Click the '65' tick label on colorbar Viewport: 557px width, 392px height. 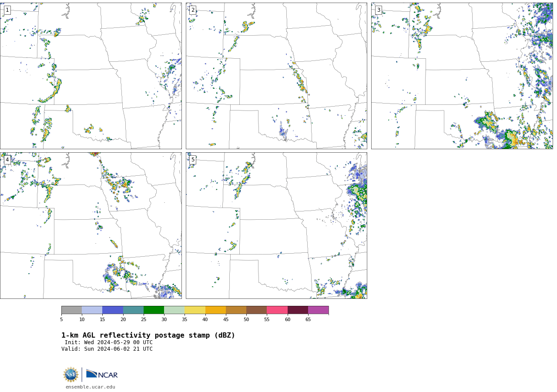308,320
